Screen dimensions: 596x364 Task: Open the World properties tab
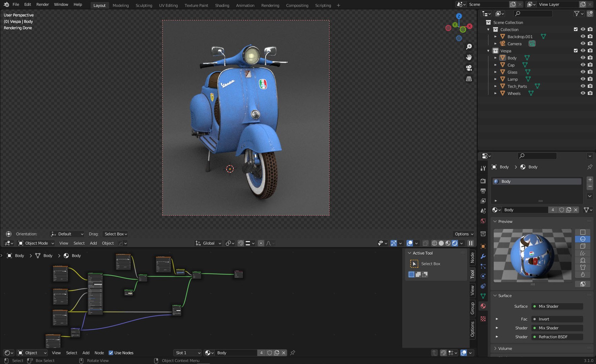point(483,221)
